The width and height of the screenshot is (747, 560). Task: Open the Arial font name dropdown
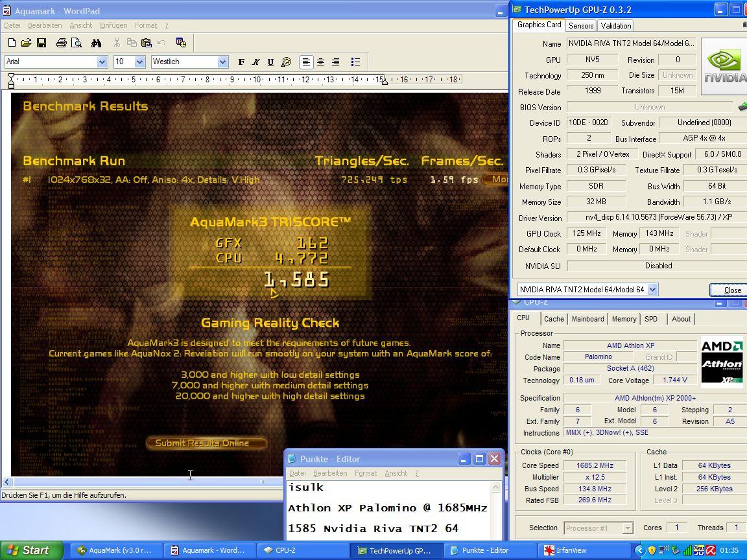point(102,62)
